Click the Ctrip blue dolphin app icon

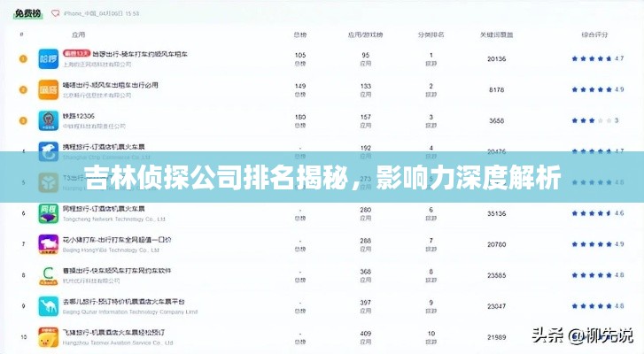48,151
